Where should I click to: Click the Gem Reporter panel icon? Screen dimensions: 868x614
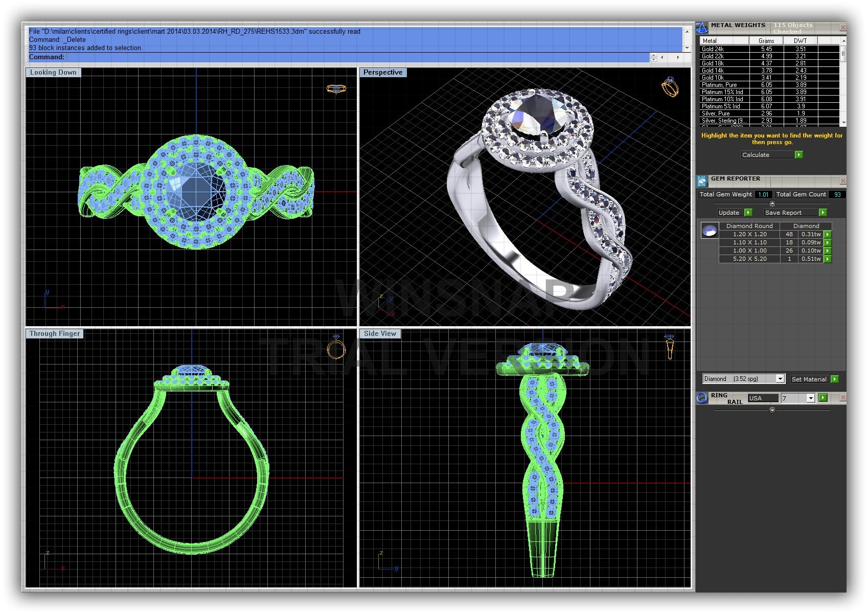click(x=702, y=181)
